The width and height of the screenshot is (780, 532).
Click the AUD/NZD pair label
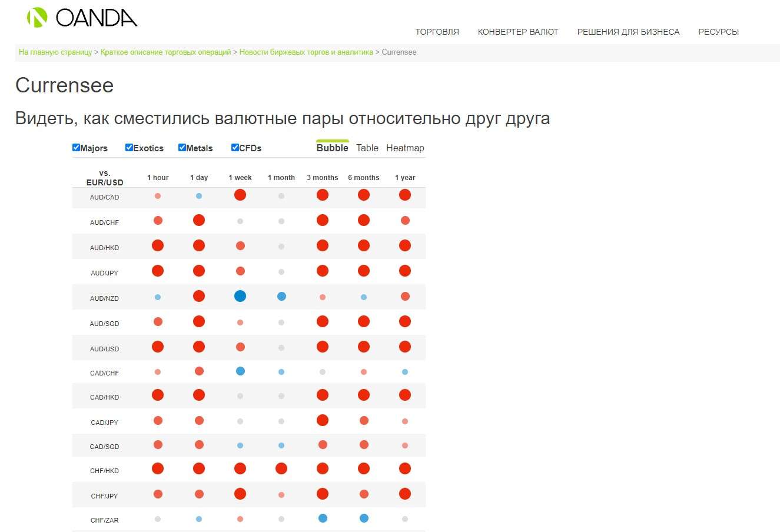coord(105,298)
